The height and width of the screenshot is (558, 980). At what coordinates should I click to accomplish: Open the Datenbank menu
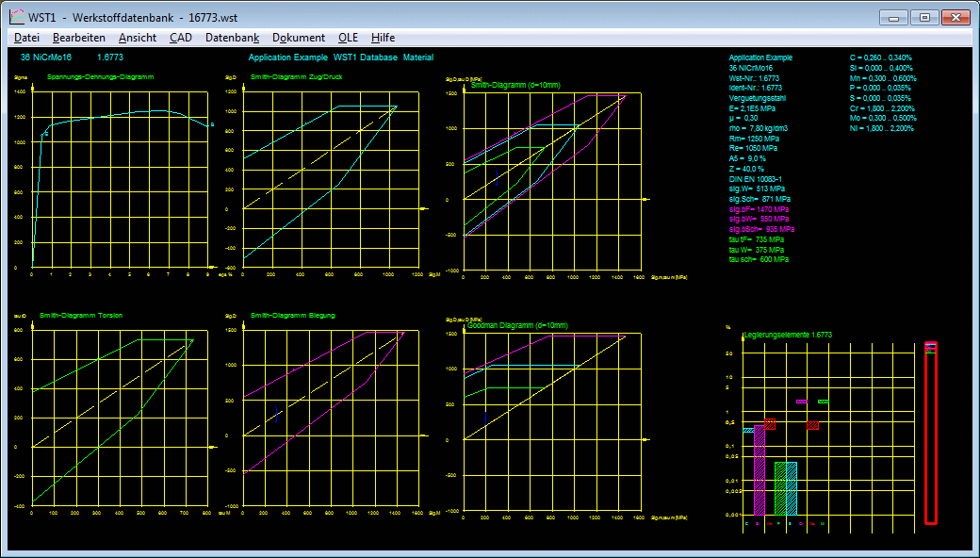(x=232, y=38)
